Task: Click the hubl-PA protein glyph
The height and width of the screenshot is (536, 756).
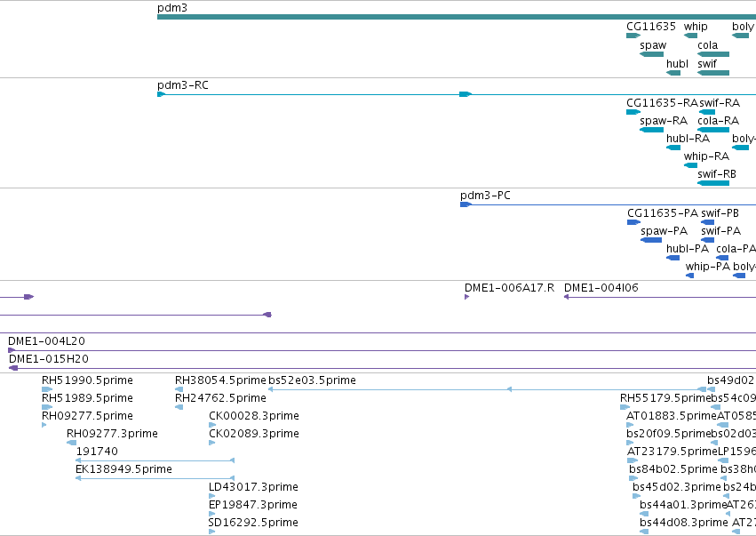Action: click(x=672, y=258)
